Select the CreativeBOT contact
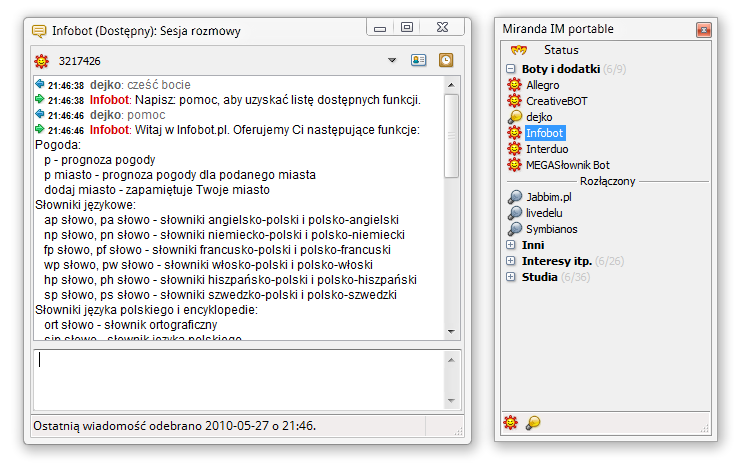 pyautogui.click(x=557, y=101)
